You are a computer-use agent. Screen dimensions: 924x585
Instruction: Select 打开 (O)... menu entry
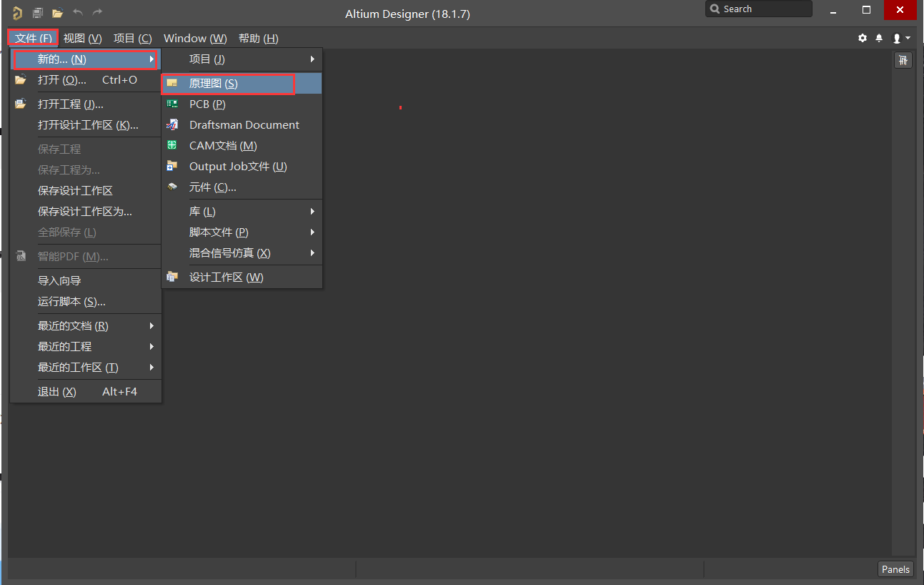86,80
